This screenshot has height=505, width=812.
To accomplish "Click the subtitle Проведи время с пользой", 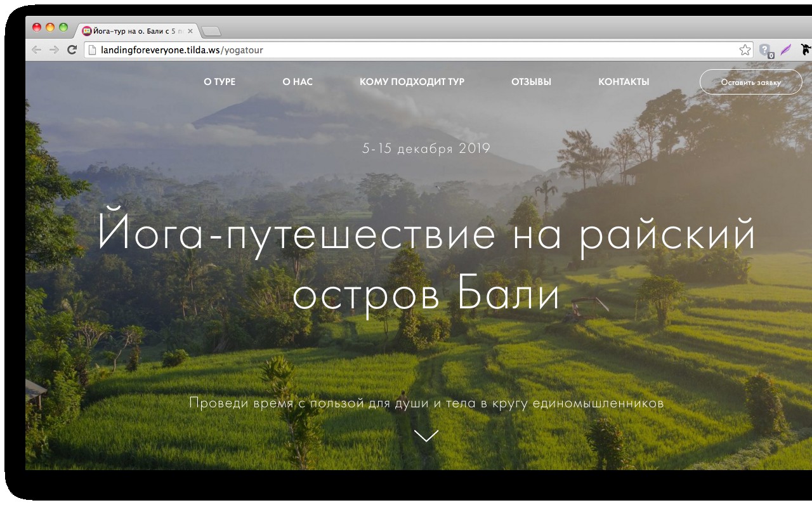I will click(426, 403).
